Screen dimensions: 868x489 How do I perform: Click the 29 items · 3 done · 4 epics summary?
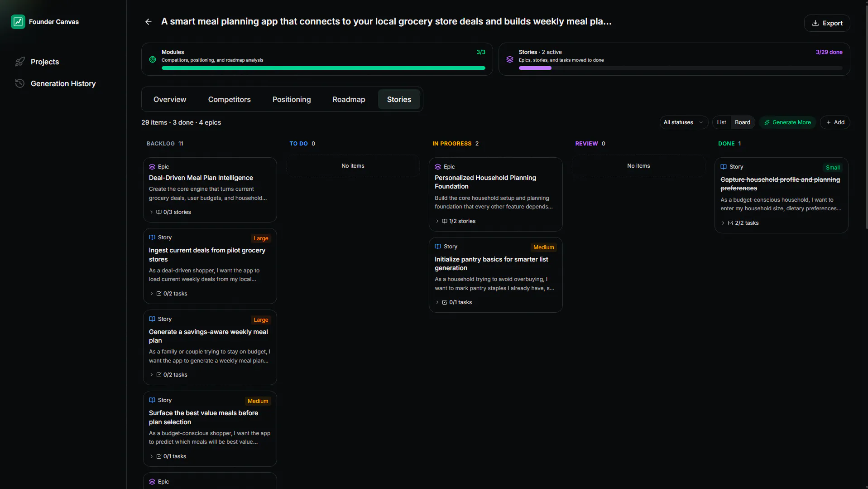coord(181,122)
